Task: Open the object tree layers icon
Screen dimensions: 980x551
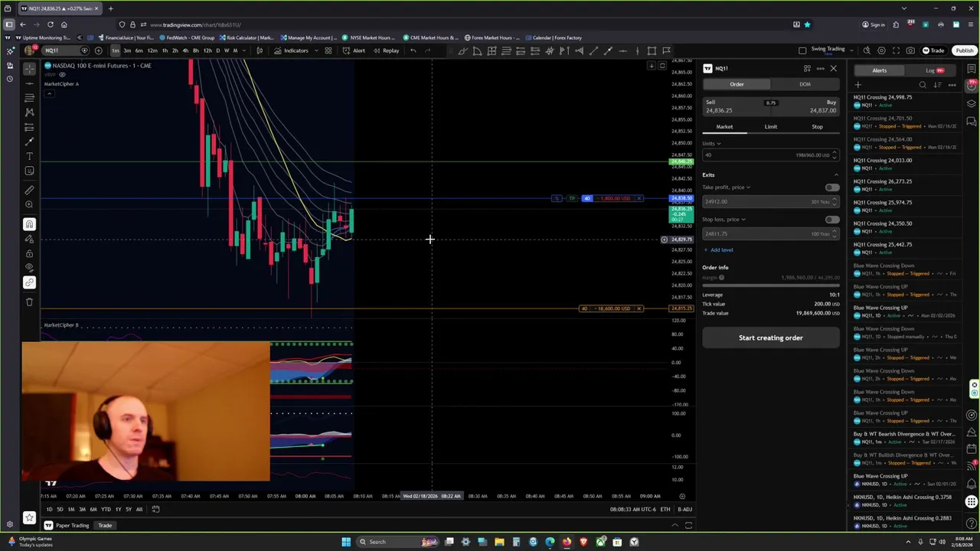Action: click(972, 103)
